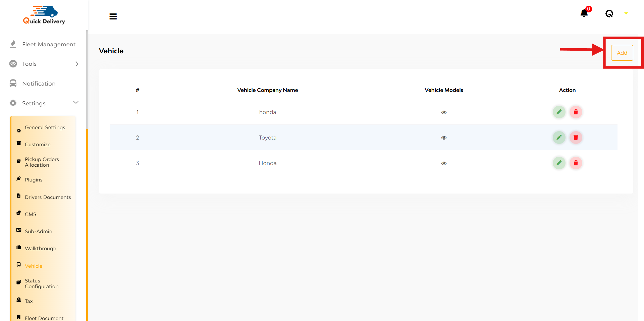Screen dimensions: 644x321
Task: Open Walkthrough settings
Action: 41,249
